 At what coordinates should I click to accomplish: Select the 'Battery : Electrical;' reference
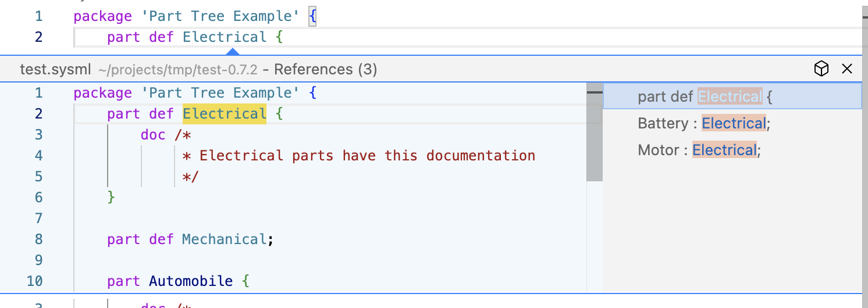pos(732,123)
